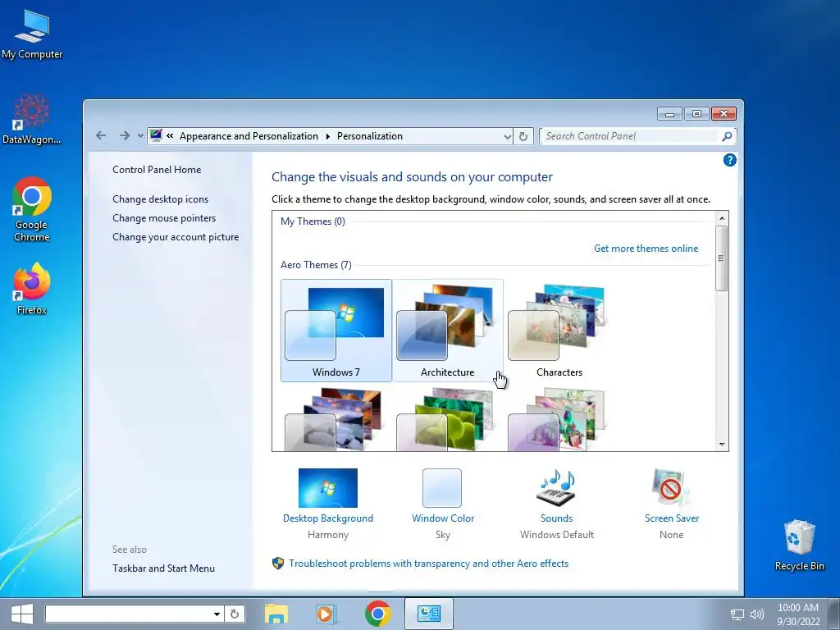The width and height of the screenshot is (840, 630).
Task: Click the taskbar clock showing 10:00 AM
Action: tap(798, 614)
